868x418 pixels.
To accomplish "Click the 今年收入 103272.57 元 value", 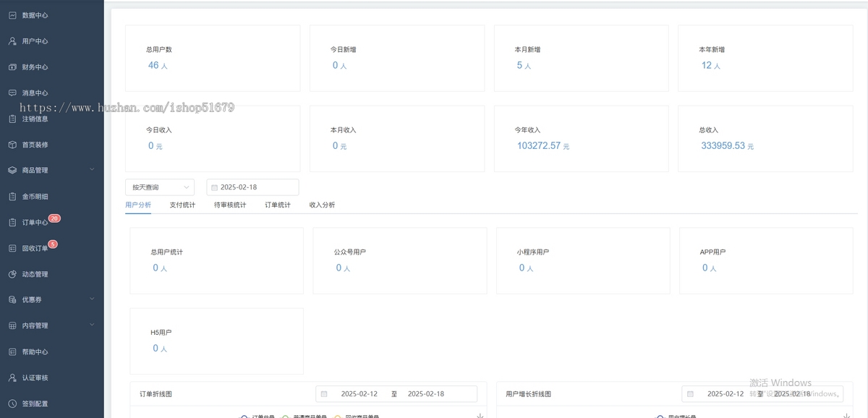I will (543, 146).
